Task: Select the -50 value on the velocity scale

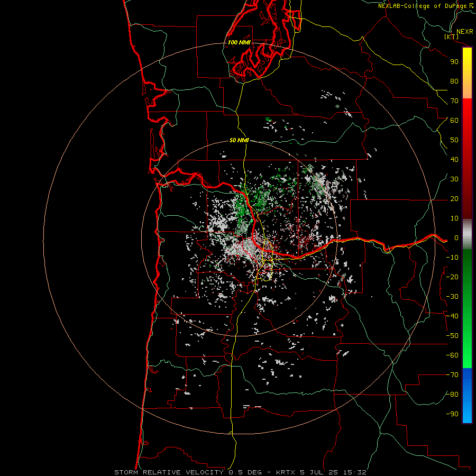Action: point(452,336)
